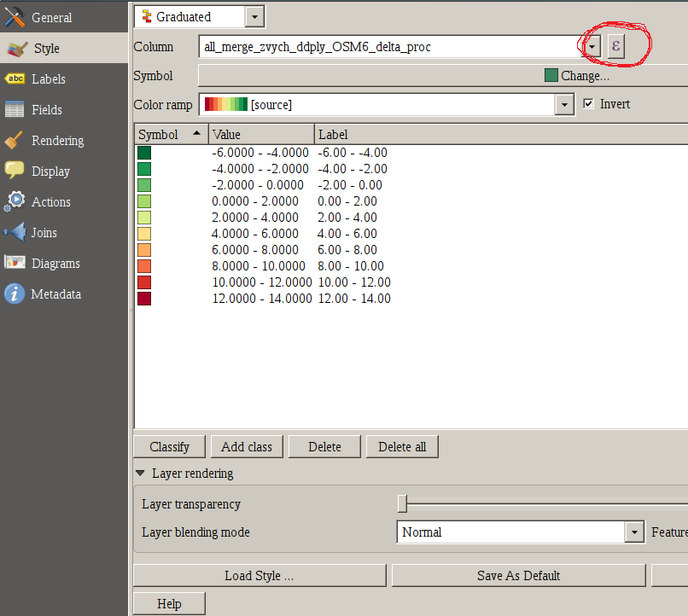
Task: Click the swatch for class -4.0000 - -2.0000
Action: click(144, 169)
